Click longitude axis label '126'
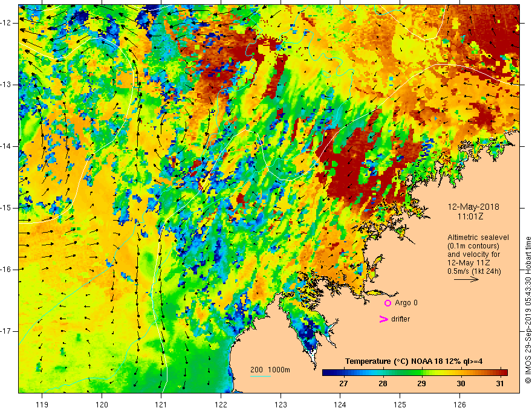Image resolution: width=532 pixels, height=411 pixels. 459,404
